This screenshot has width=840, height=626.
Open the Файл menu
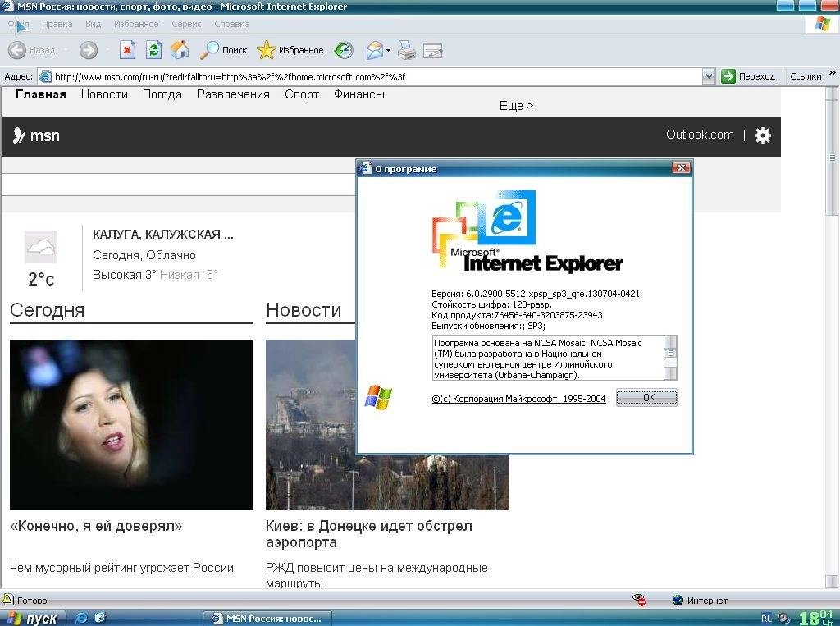(18, 24)
